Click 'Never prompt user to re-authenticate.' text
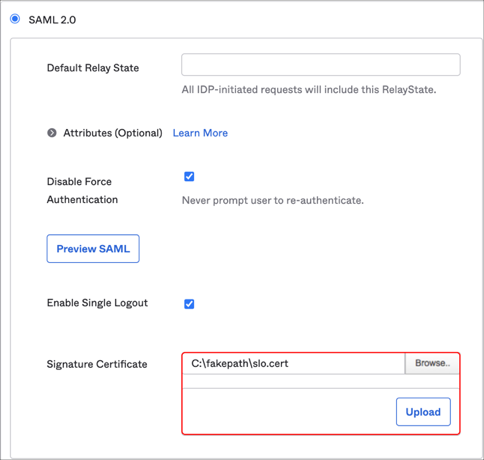Viewport: 484px width, 460px height. pos(273,200)
